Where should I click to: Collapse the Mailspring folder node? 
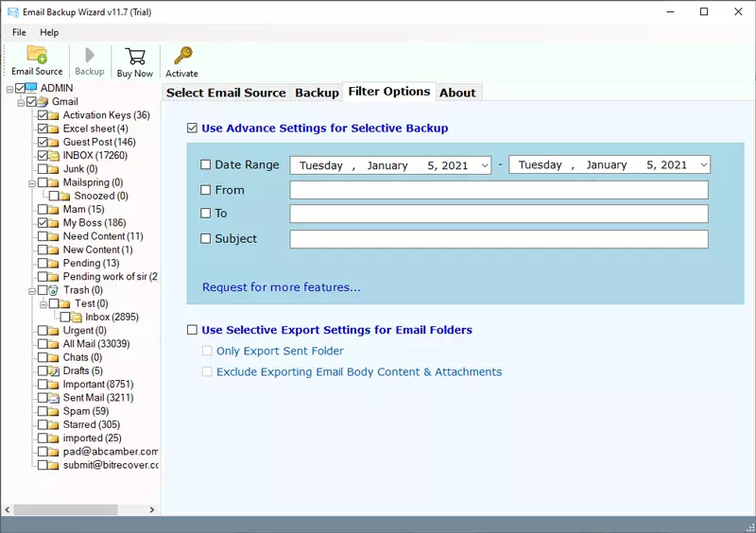(32, 183)
